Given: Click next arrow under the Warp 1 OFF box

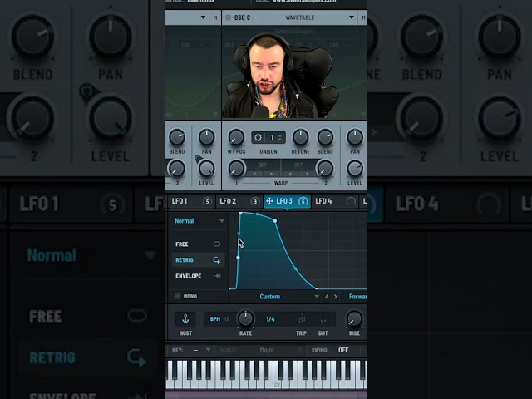Looking at the screenshot, I should click(x=271, y=174).
